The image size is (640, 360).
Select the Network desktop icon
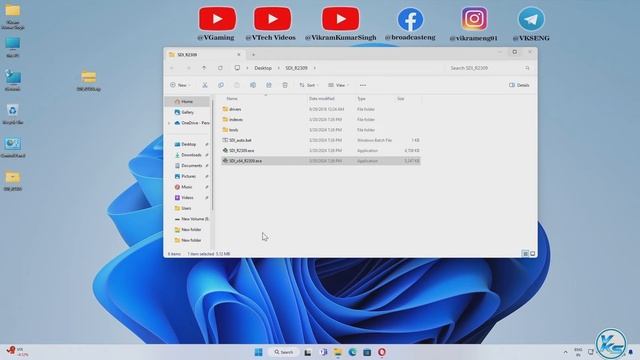pos(13,80)
